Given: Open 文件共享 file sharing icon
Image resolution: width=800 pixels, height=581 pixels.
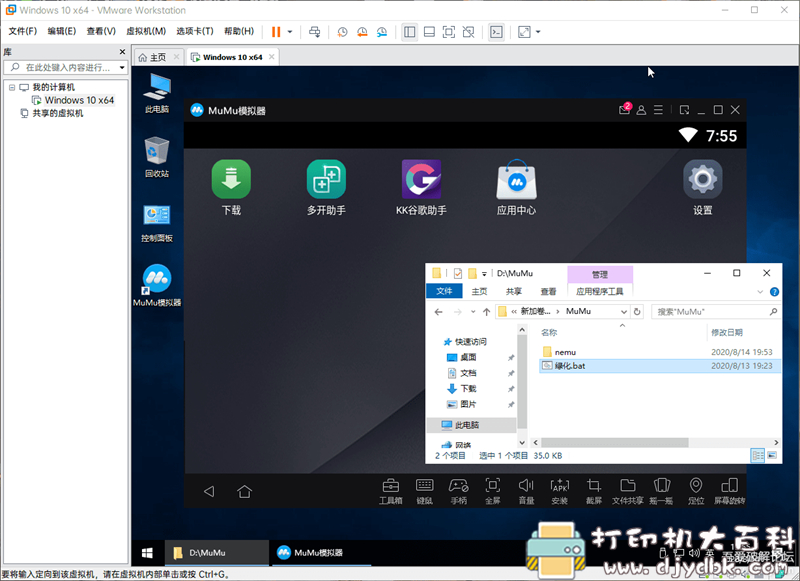Looking at the screenshot, I should pyautogui.click(x=628, y=491).
